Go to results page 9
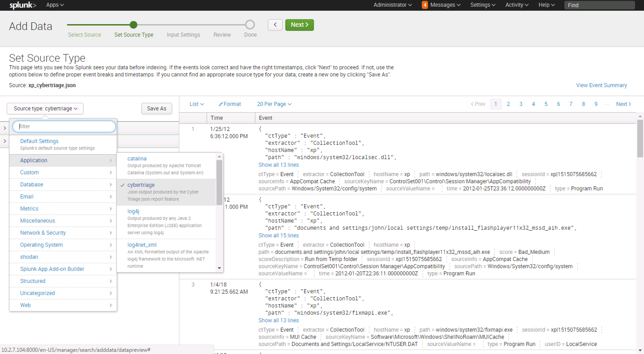 click(x=596, y=104)
